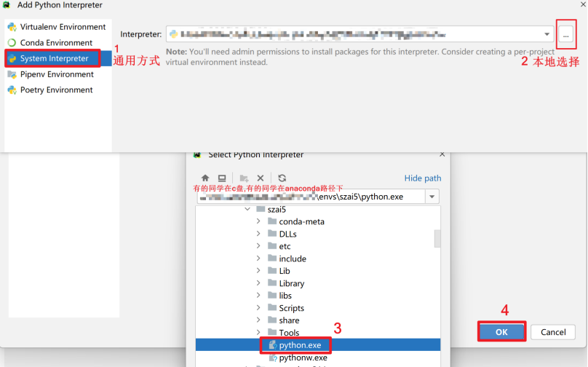The image size is (588, 367).
Task: Select the Lib folder name
Action: pos(285,271)
